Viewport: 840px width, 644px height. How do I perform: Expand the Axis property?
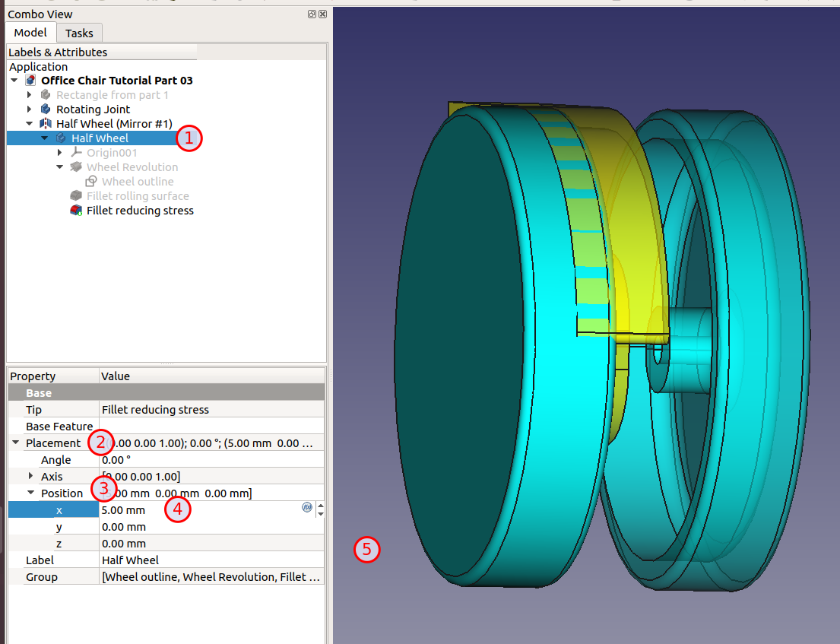pos(30,477)
